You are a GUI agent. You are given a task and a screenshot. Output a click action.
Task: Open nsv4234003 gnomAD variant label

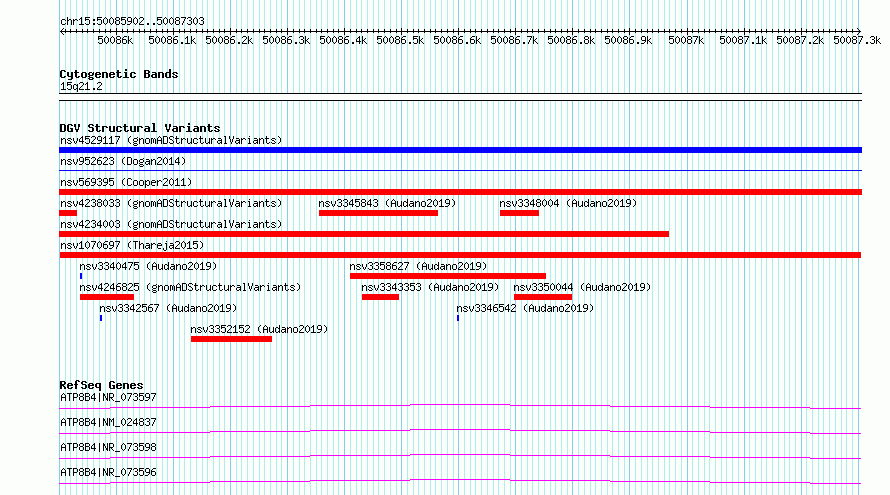click(171, 224)
